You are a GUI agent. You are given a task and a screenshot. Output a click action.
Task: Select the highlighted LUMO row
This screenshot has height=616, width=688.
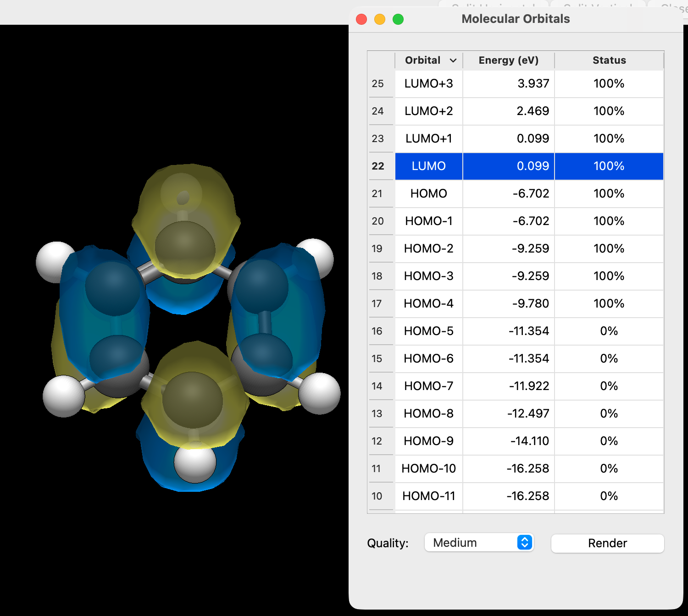tap(428, 166)
